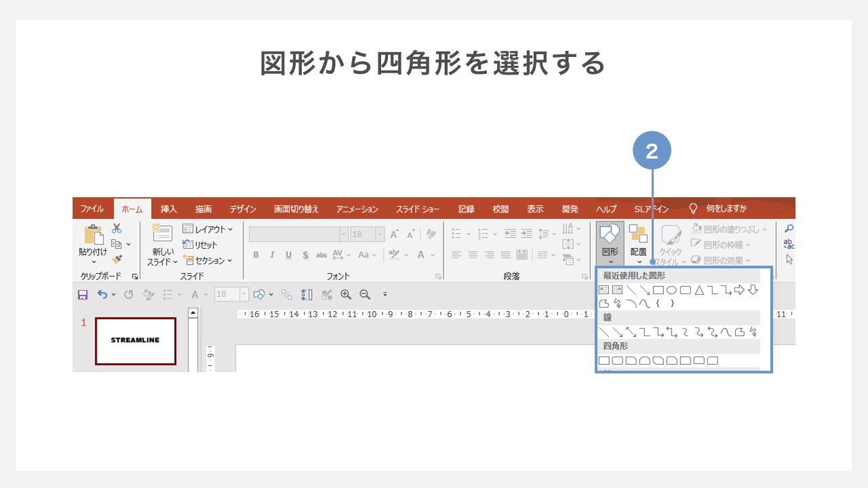Pick the first rectangle under 四角形
Screen dimensions: 868x488
tap(604, 361)
